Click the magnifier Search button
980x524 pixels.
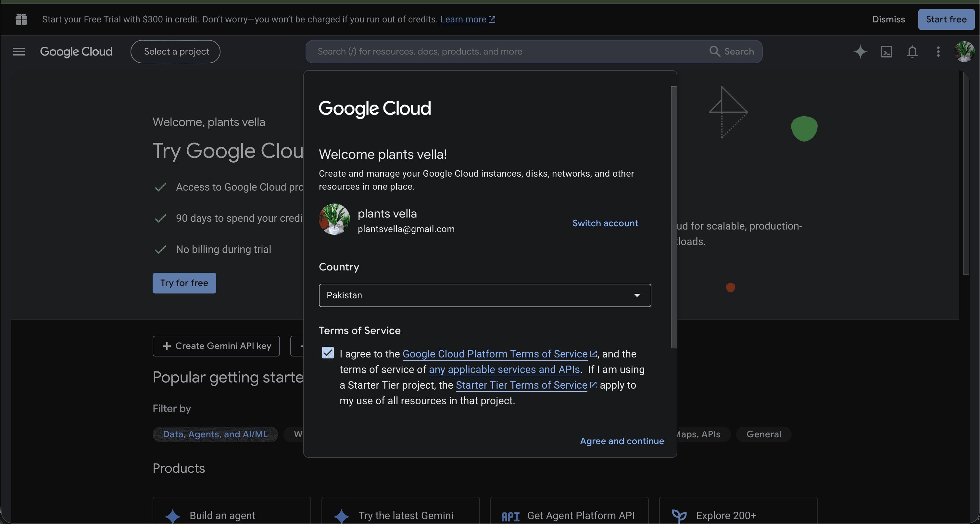click(x=731, y=51)
